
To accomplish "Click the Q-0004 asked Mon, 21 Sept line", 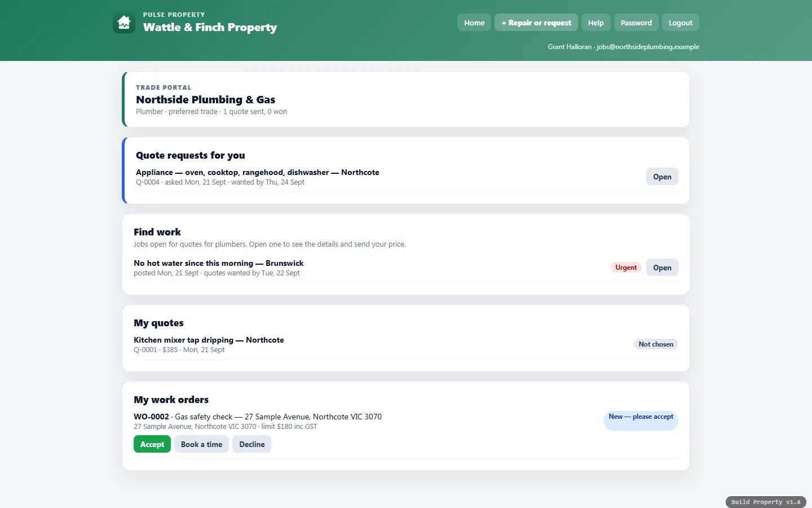I will (x=220, y=182).
